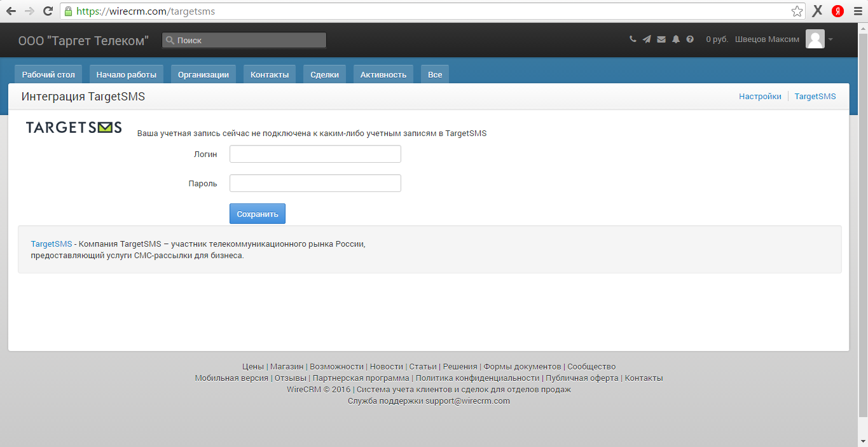This screenshot has width=868, height=447.
Task: Open Политика конфиденциальности footer link
Action: point(478,378)
